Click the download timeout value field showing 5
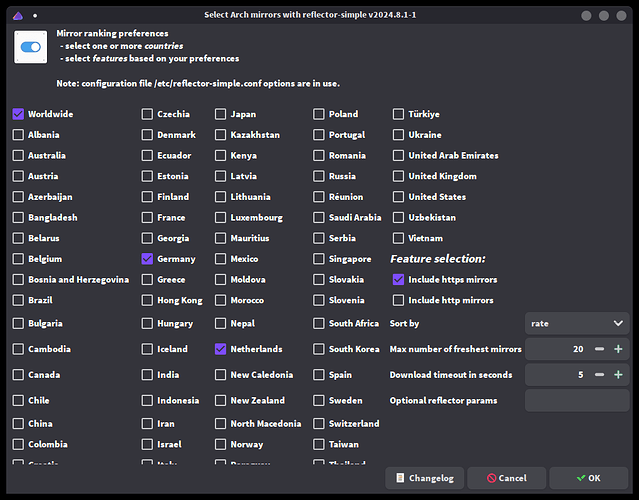Viewport: 639px width, 500px height. [x=557, y=375]
